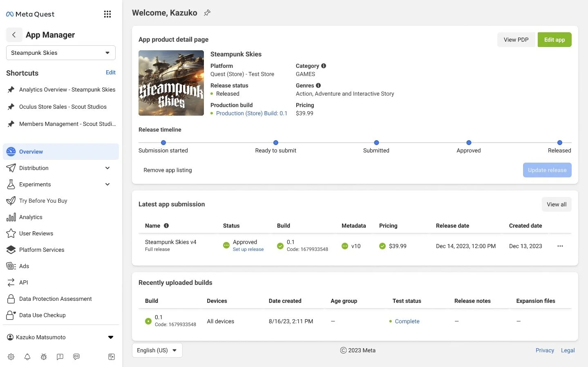Go back with the App Manager back arrow
The width and height of the screenshot is (588, 367).
pyautogui.click(x=14, y=35)
